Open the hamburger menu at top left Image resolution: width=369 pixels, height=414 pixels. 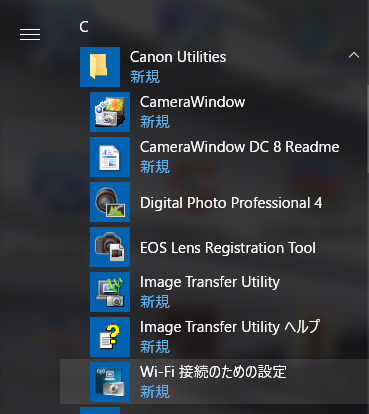(x=30, y=34)
